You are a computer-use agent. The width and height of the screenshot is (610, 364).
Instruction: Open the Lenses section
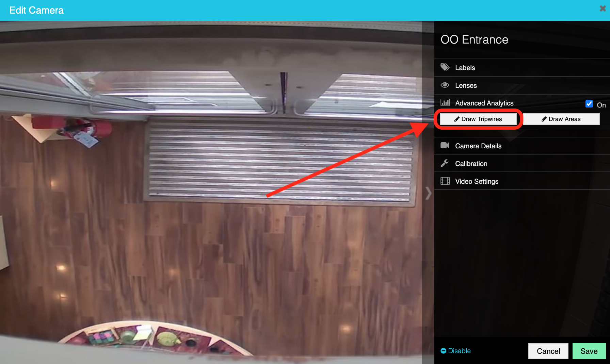[x=522, y=85]
